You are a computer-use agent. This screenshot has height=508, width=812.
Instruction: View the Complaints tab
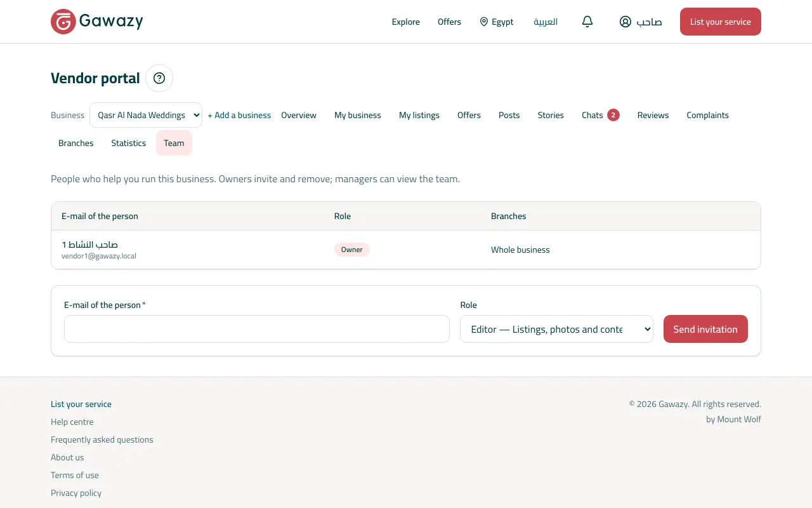(x=708, y=115)
